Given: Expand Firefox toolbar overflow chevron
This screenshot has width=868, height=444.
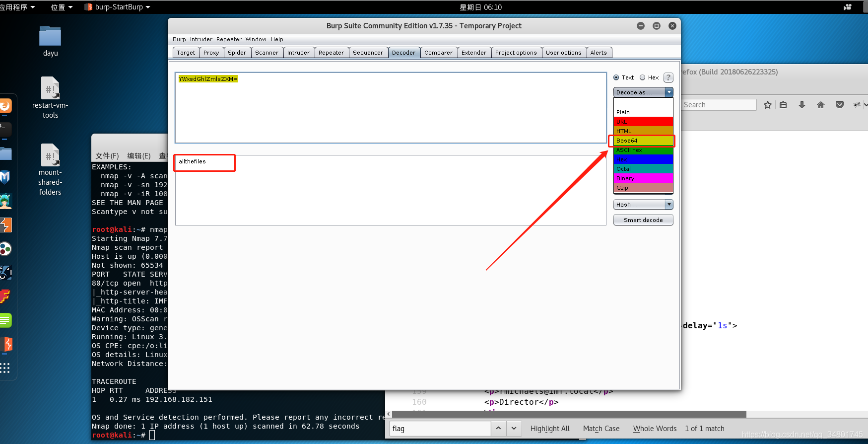Looking at the screenshot, I should coord(865,105).
